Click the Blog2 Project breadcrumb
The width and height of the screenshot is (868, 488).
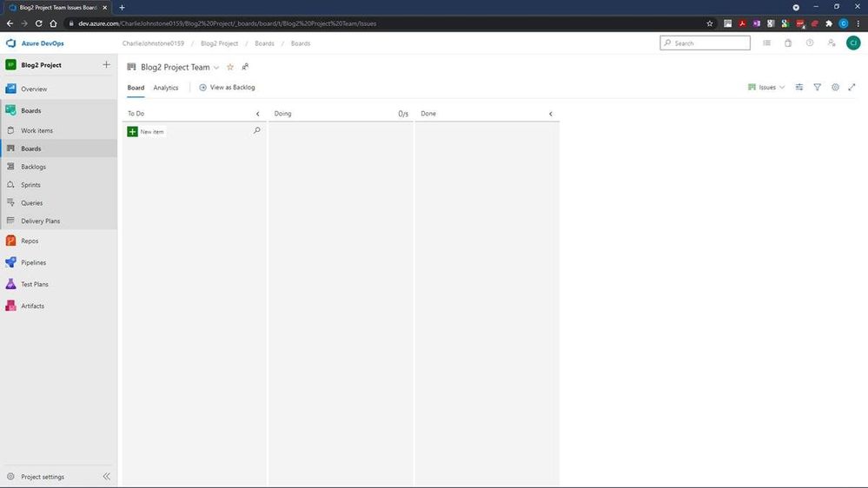pyautogui.click(x=219, y=43)
